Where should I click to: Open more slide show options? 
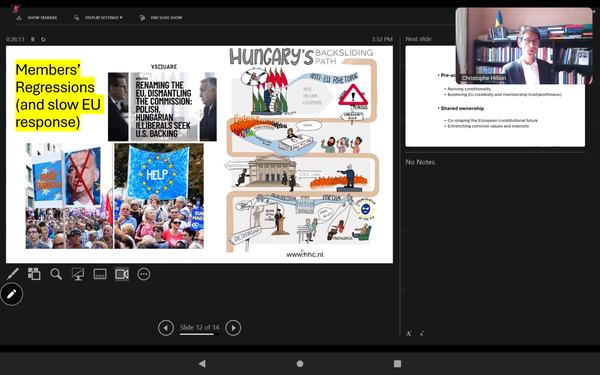(x=143, y=274)
